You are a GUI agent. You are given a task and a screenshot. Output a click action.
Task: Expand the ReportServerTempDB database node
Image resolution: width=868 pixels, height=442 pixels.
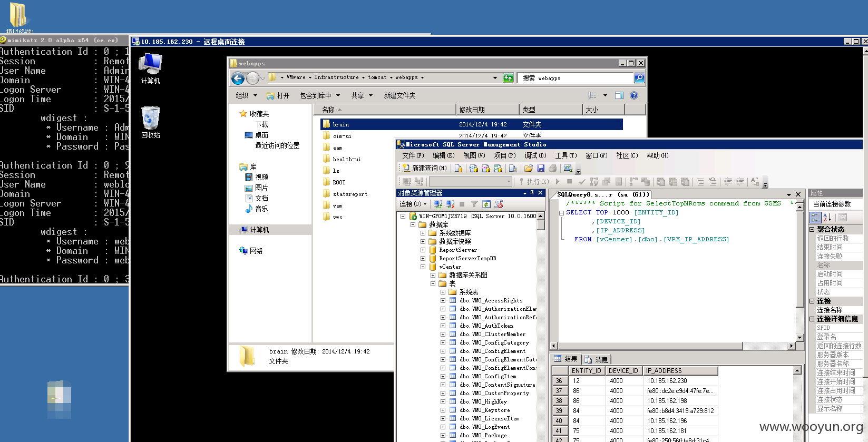[423, 258]
